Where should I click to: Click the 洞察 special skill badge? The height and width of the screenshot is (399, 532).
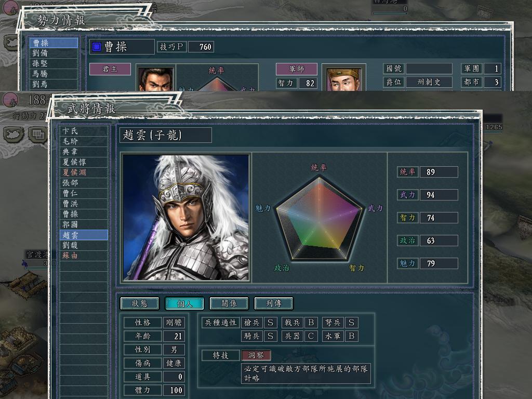click(x=256, y=355)
